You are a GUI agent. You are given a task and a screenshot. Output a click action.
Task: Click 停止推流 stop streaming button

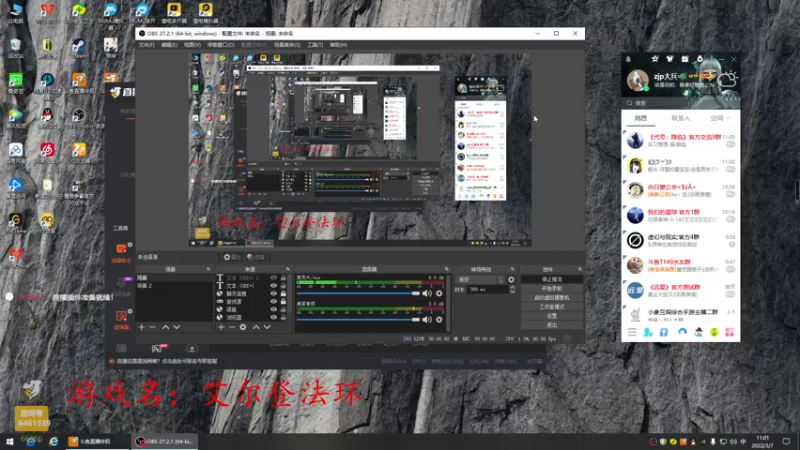[552, 280]
